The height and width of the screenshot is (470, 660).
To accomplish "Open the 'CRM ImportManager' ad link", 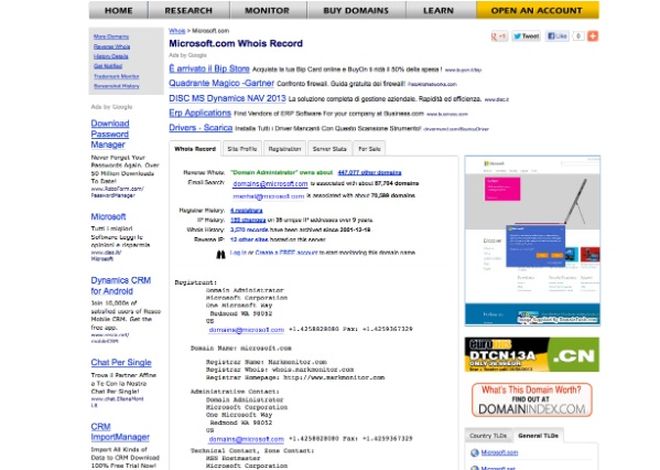I will pos(120,432).
